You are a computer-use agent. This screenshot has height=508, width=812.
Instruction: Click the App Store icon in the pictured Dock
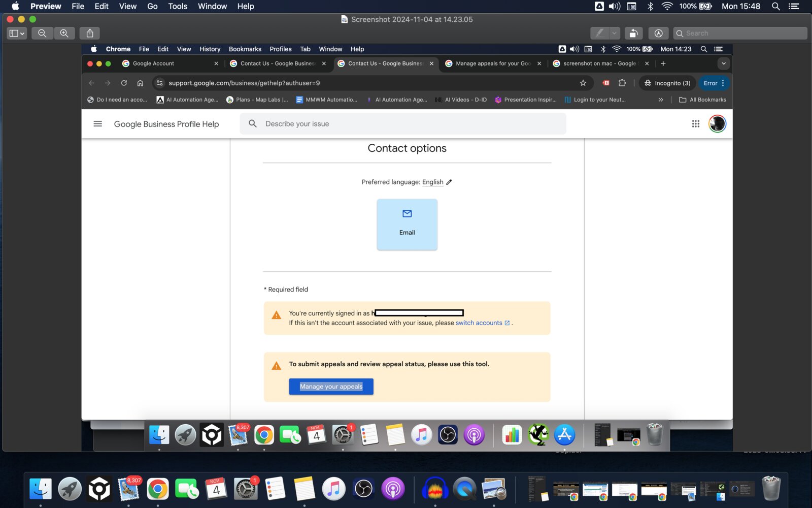564,435
